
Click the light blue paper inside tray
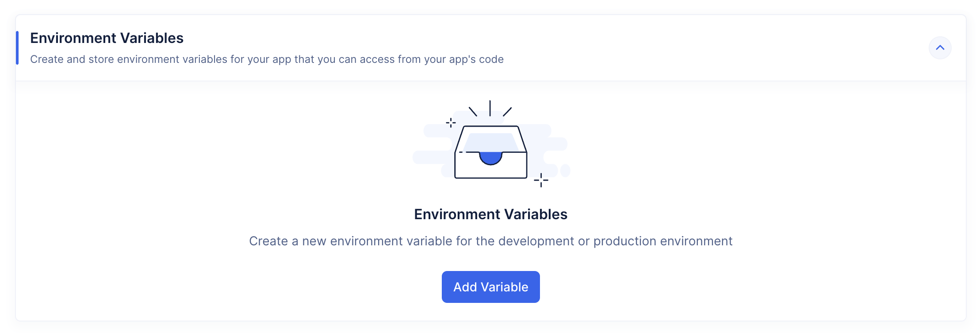tap(490, 142)
